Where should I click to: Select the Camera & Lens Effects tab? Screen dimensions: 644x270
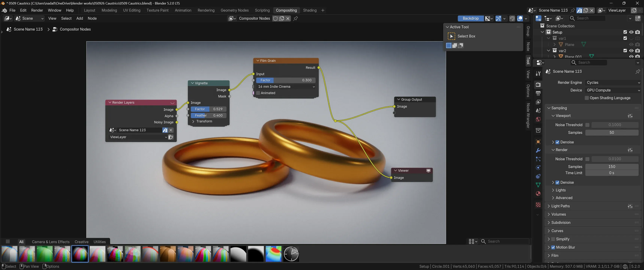51,242
